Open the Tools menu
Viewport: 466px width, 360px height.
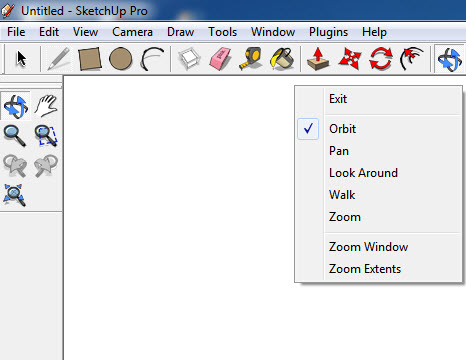[x=222, y=32]
